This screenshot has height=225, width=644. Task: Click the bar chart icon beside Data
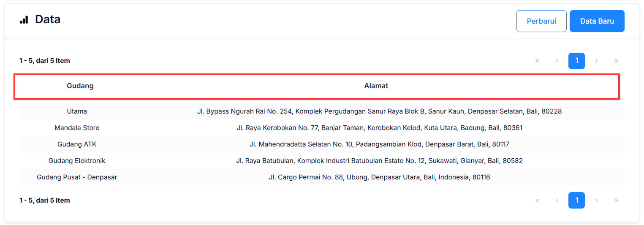[24, 20]
